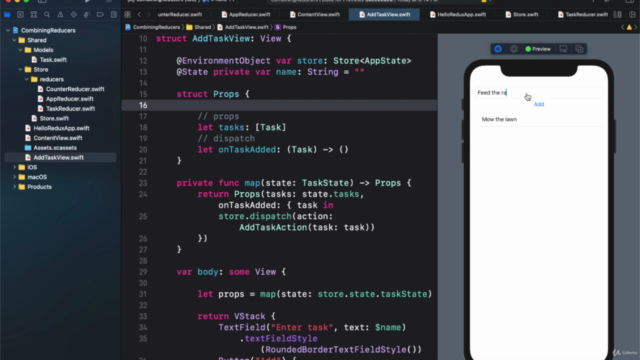Click the task text field in preview

tap(539, 93)
